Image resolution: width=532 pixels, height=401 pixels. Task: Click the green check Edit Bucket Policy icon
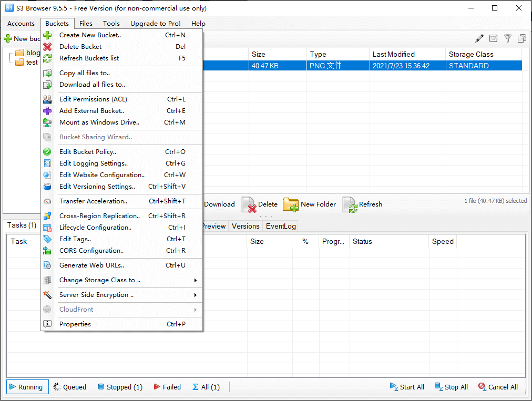pos(47,152)
